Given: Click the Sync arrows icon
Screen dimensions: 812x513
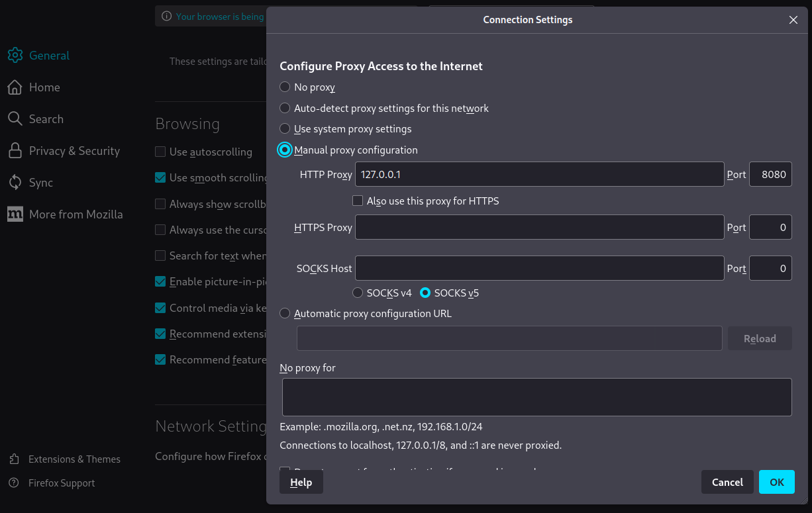Looking at the screenshot, I should (x=15, y=183).
